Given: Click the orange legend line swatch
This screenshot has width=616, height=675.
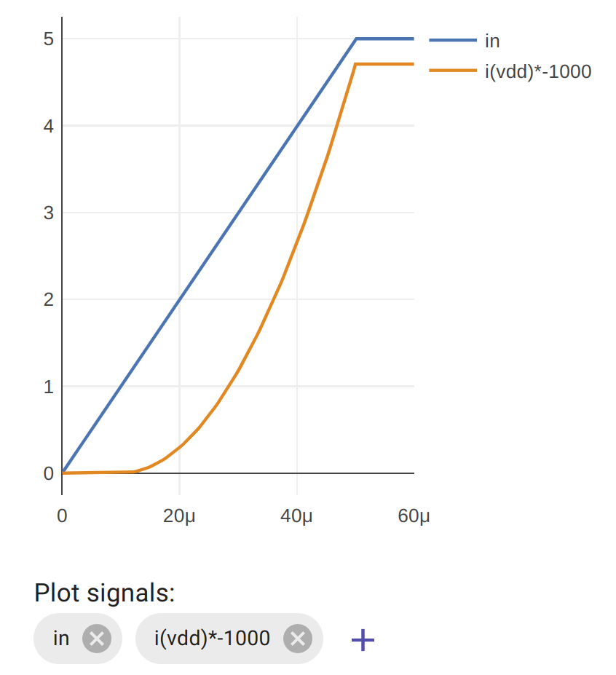Looking at the screenshot, I should tap(453, 70).
